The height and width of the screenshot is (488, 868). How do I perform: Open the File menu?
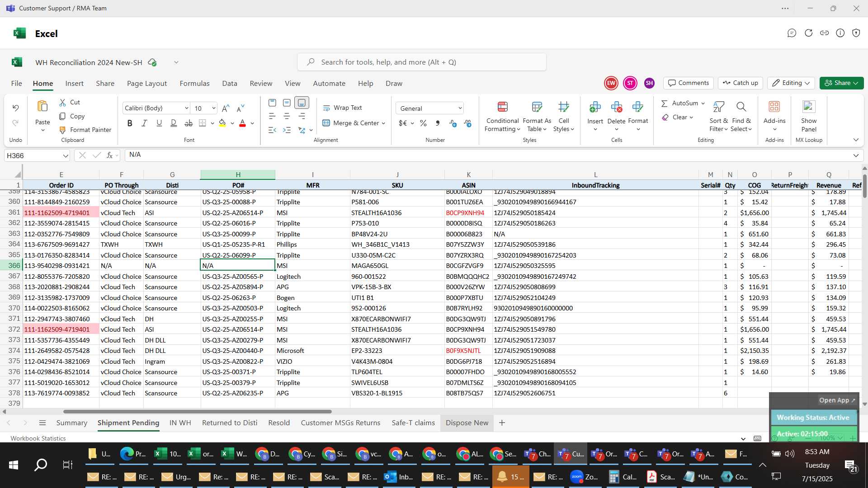point(17,84)
